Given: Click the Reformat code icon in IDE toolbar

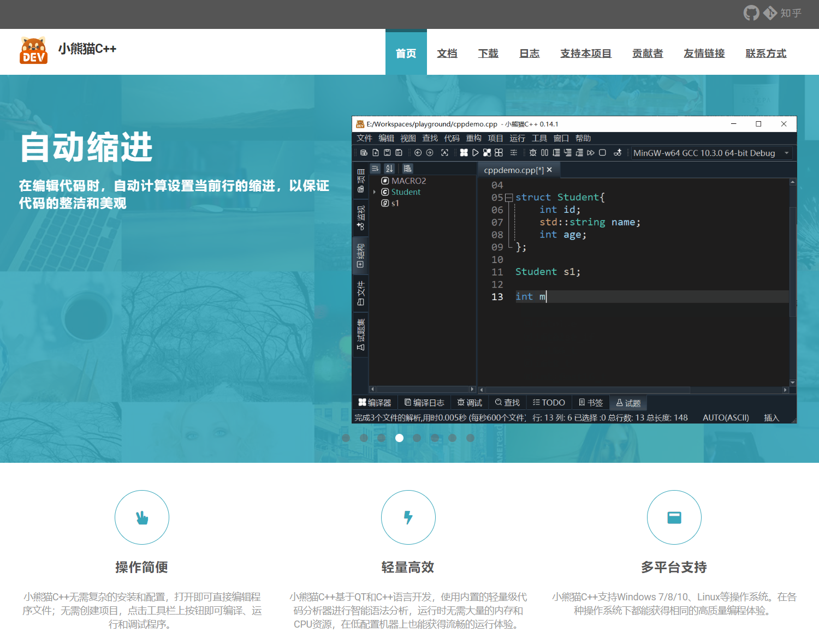Looking at the screenshot, I should pos(444,153).
